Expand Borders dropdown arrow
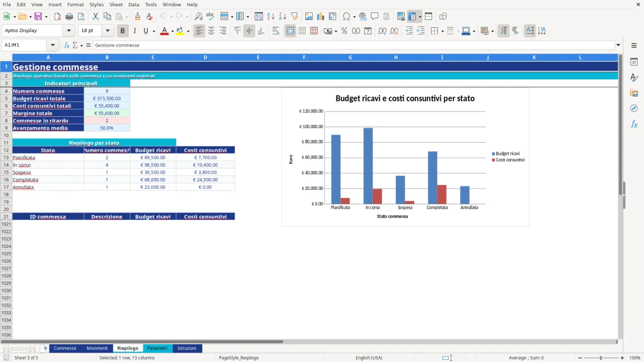 tap(442, 31)
